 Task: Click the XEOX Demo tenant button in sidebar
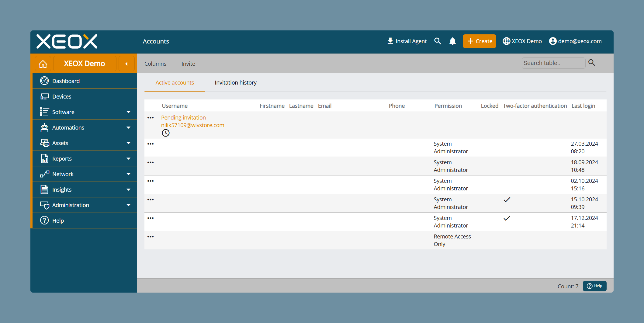tap(85, 64)
